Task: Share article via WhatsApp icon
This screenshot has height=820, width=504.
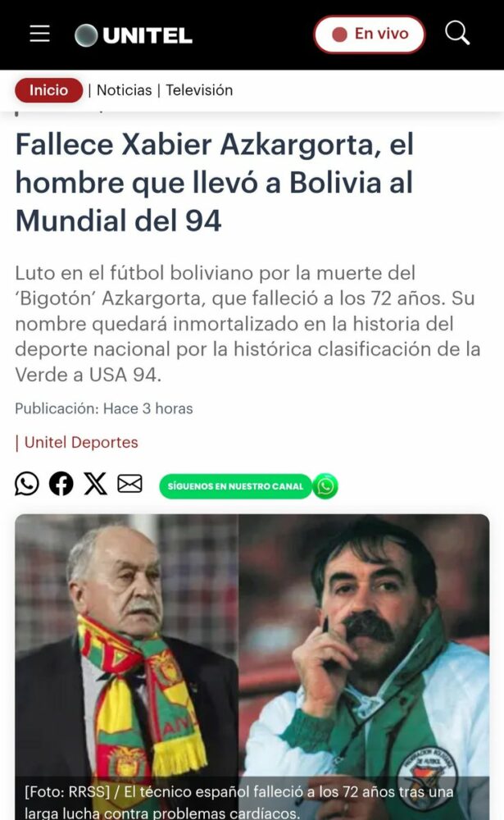Action: click(27, 484)
